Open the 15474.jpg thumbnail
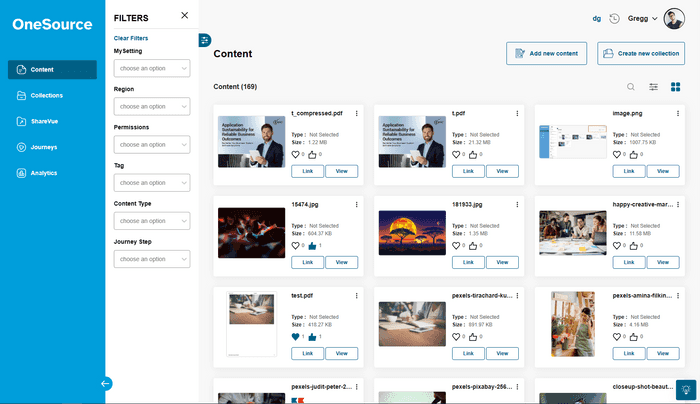Image resolution: width=700 pixels, height=404 pixels. point(251,233)
